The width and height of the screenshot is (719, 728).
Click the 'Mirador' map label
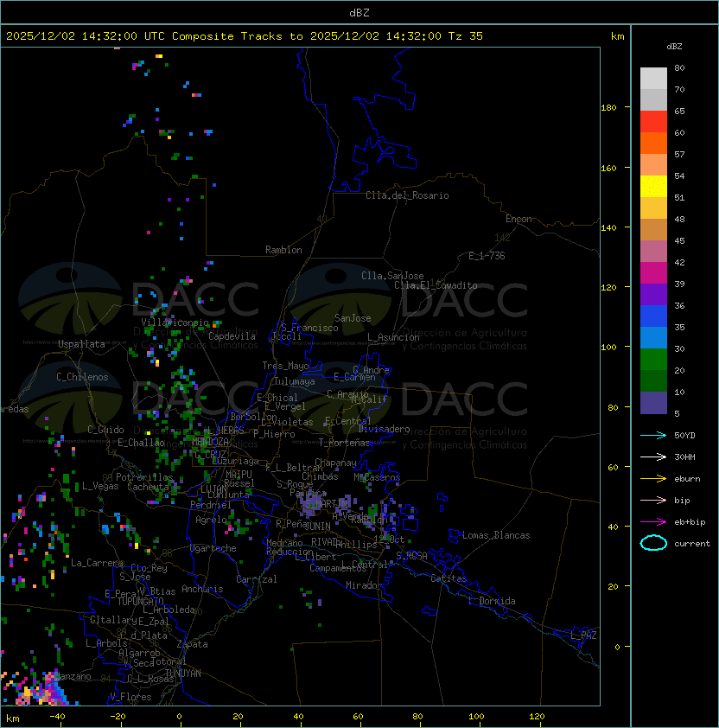(x=364, y=585)
